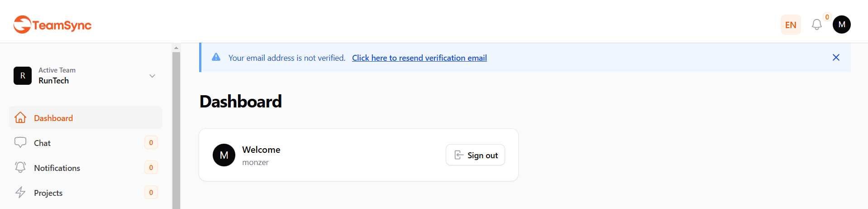Open the notifications bell in header

[816, 24]
